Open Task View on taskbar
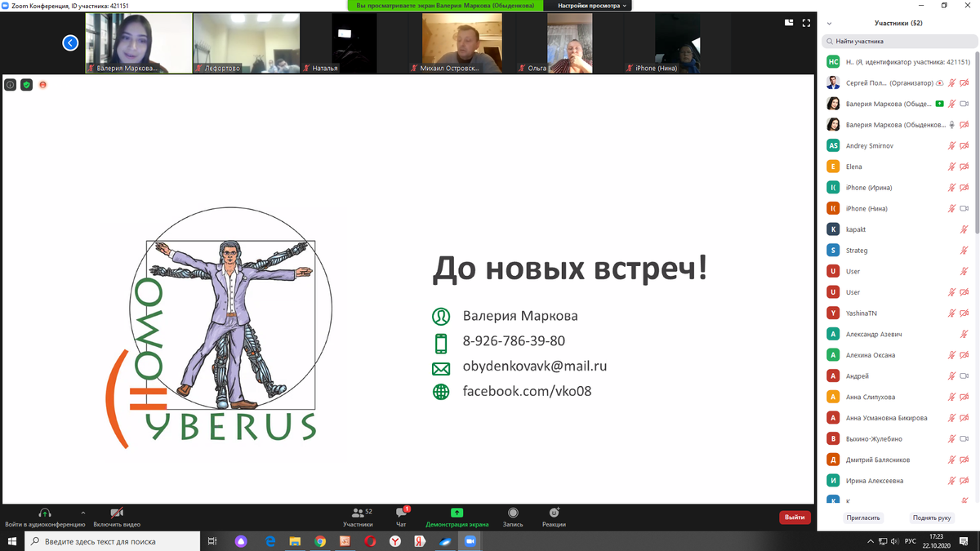Screen dimensions: 980x551 tap(212, 541)
